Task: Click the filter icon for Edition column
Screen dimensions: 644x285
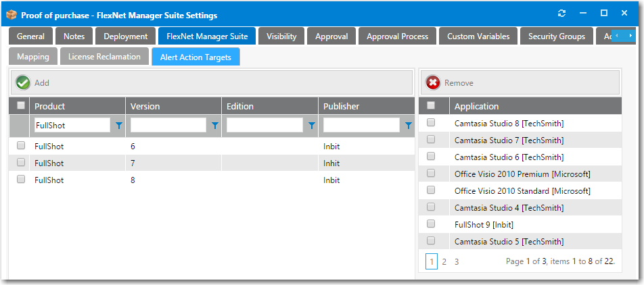Action: [312, 126]
